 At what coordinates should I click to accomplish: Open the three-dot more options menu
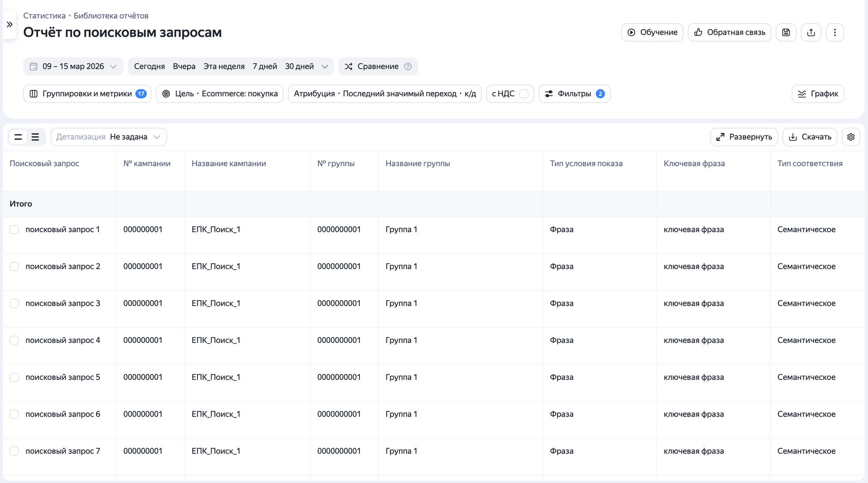(x=835, y=32)
